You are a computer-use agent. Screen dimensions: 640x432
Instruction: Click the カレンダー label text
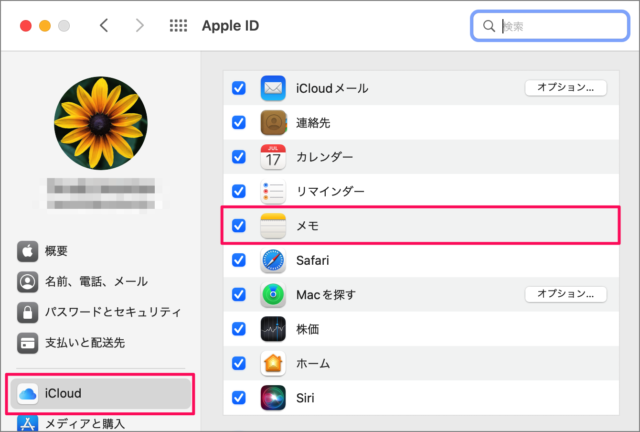coord(324,157)
